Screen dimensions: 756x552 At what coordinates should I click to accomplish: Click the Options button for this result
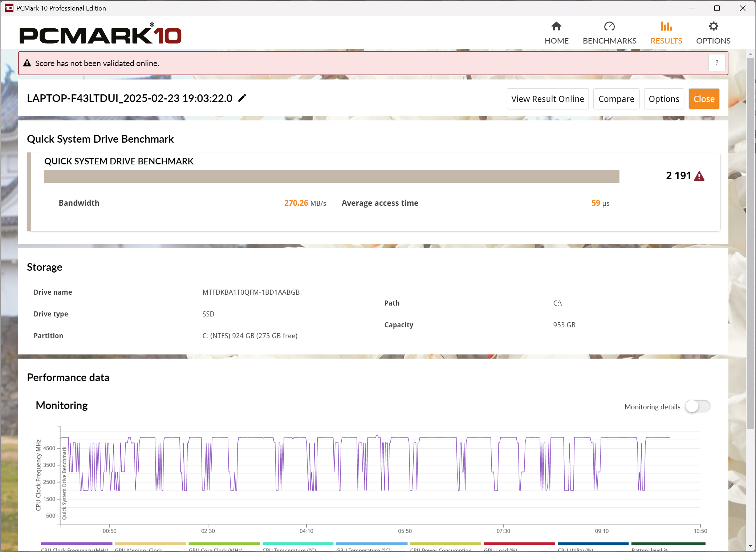663,99
